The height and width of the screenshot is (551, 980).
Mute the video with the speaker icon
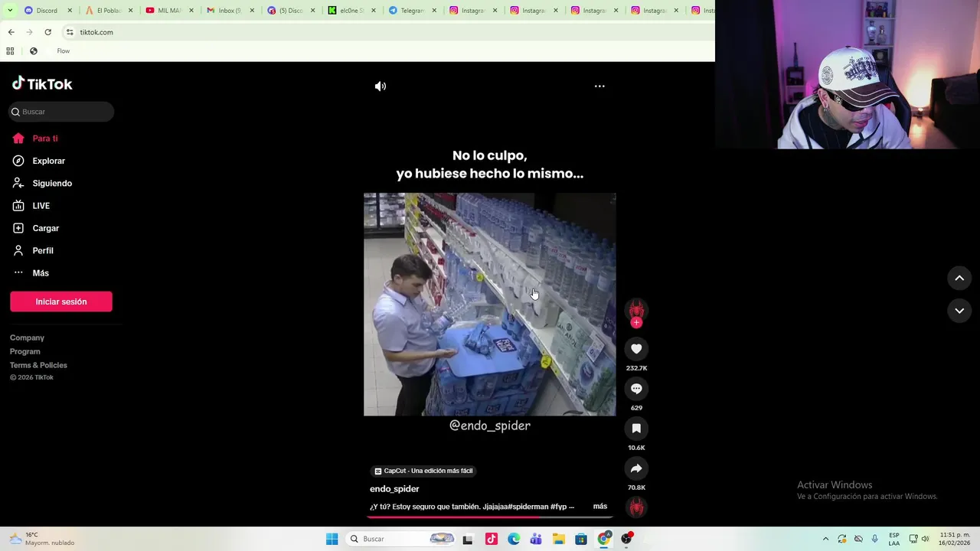tap(381, 86)
